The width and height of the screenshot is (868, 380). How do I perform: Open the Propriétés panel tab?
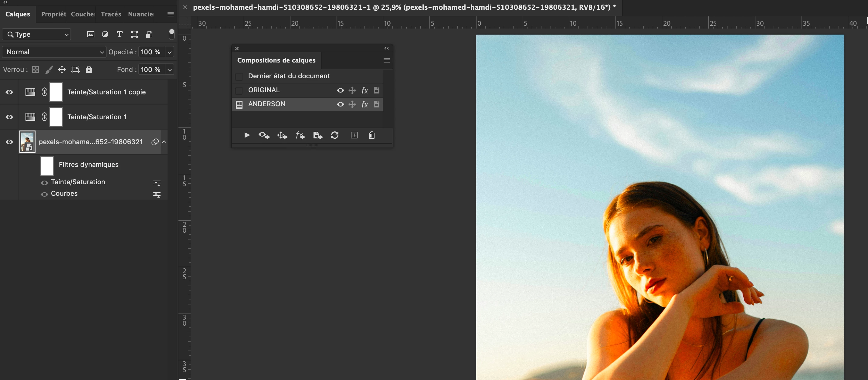[x=53, y=14]
